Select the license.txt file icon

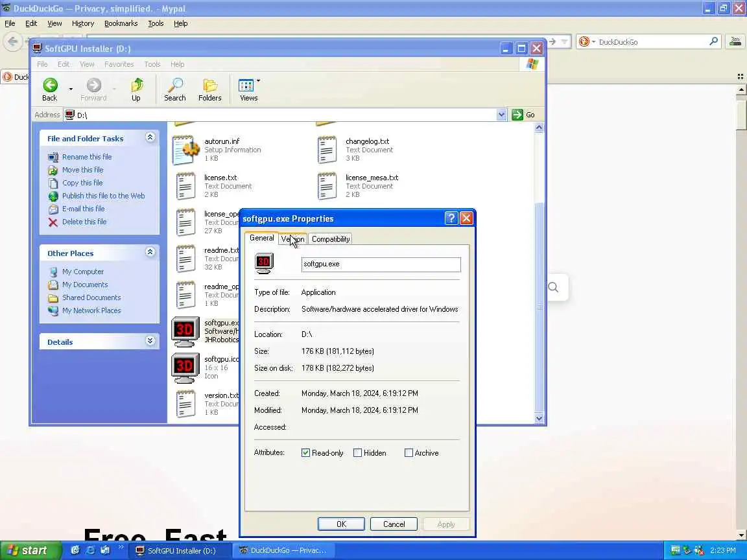click(x=185, y=186)
